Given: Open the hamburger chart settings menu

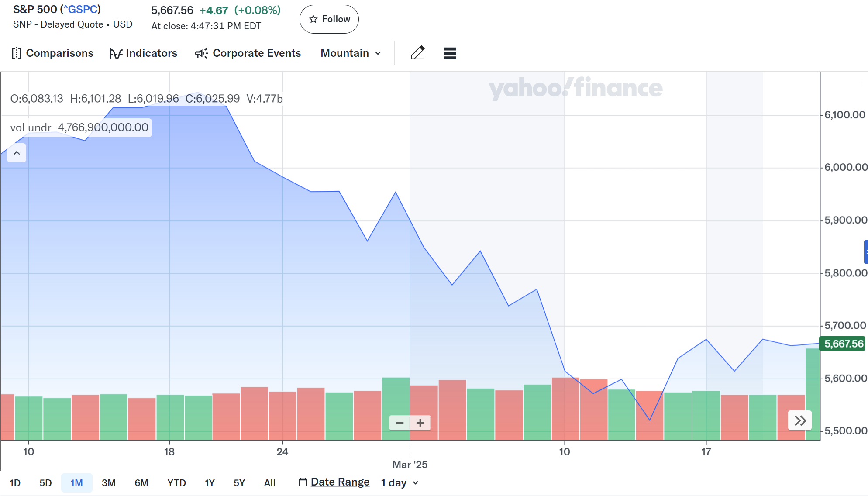Looking at the screenshot, I should click(x=450, y=53).
